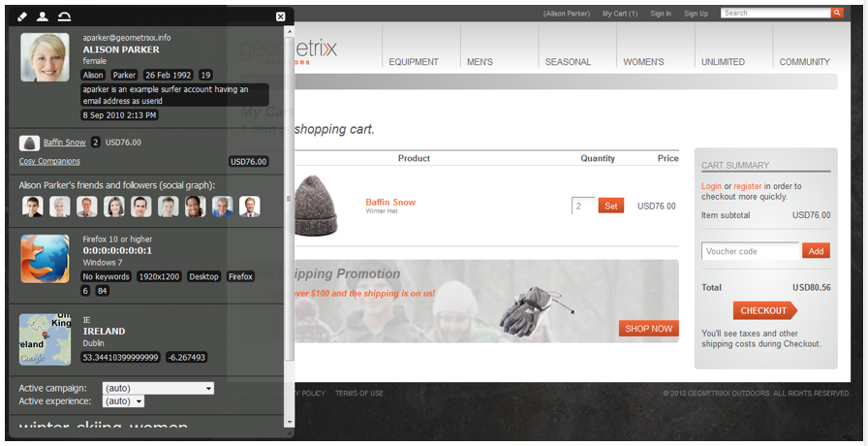868x446 pixels.
Task: Click the 'Alison' first name value
Action: click(93, 76)
